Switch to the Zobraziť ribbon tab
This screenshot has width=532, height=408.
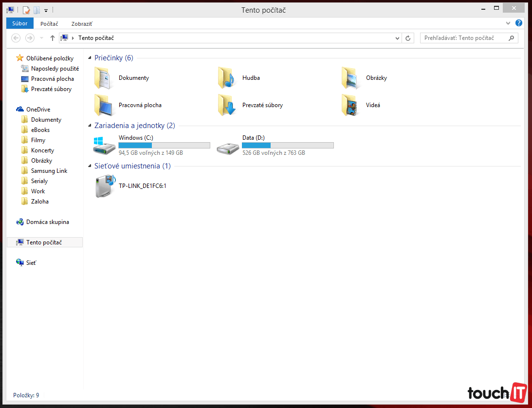click(82, 23)
